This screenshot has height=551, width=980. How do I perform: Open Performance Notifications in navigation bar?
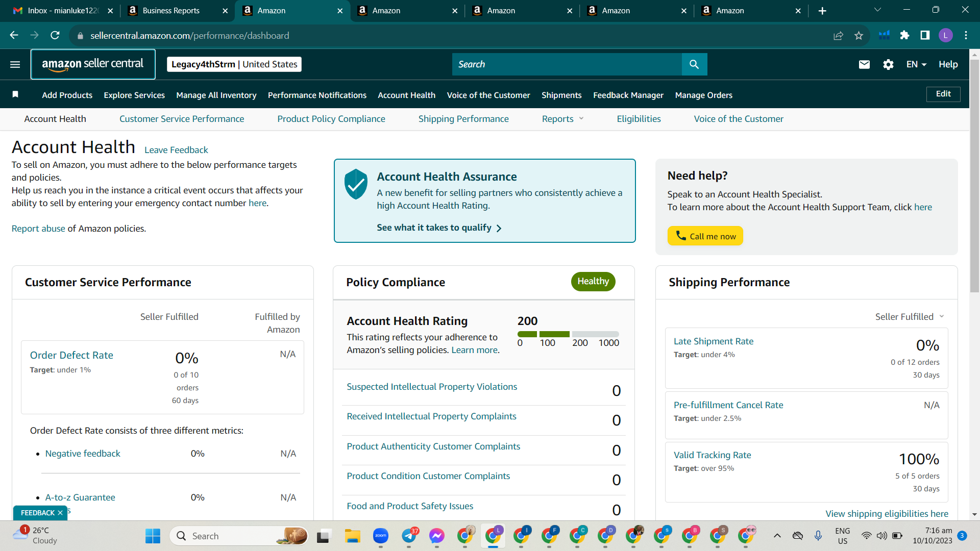pyautogui.click(x=317, y=95)
